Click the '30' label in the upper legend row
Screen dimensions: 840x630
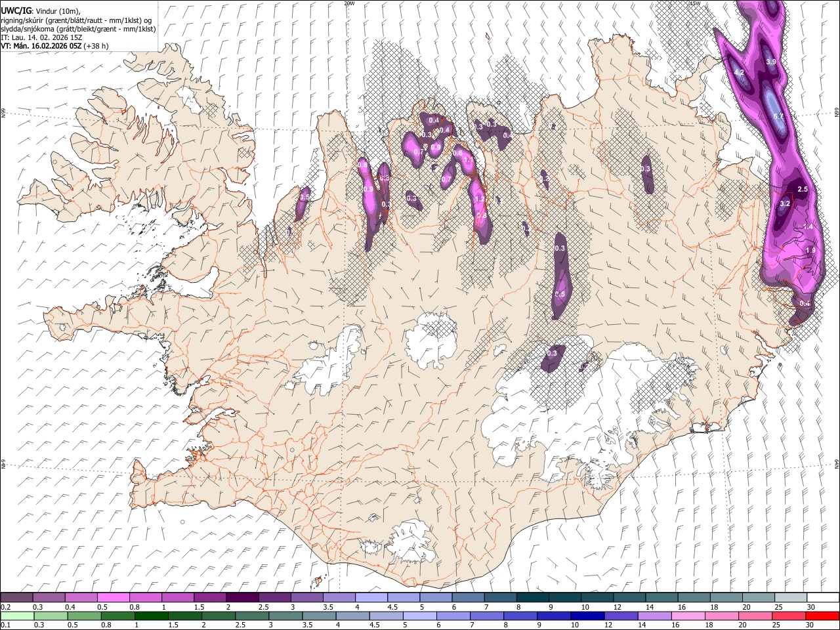pyautogui.click(x=811, y=607)
